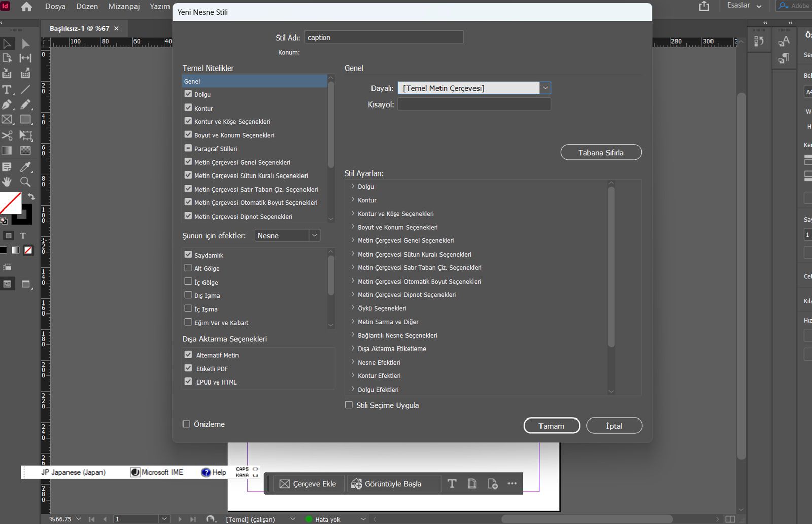Expand Öykü Seçenekleri settings row

tap(353, 308)
